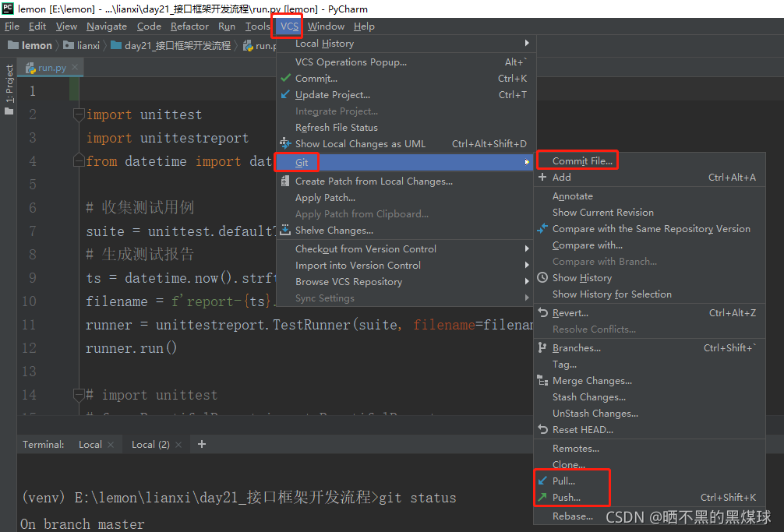Screen dimensions: 784x532
Task: Click the terminal 'git status' command line
Action: pyautogui.click(x=239, y=498)
